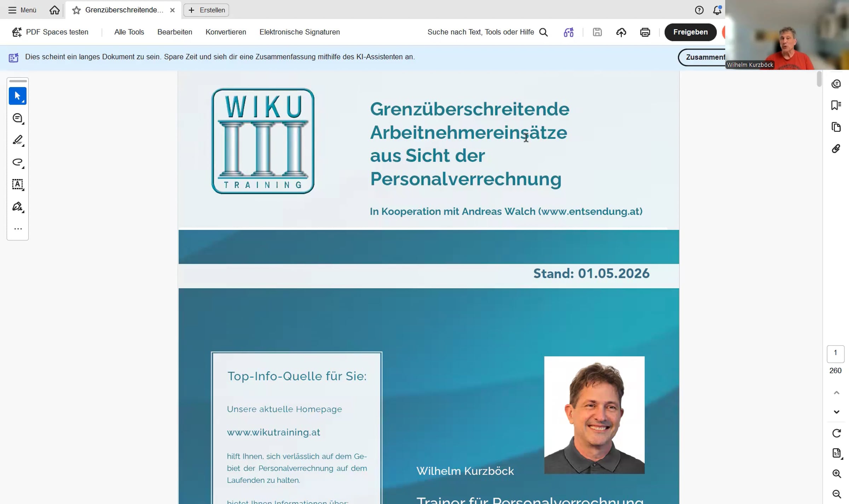Zoom out of the document
849x504 pixels.
tap(836, 494)
